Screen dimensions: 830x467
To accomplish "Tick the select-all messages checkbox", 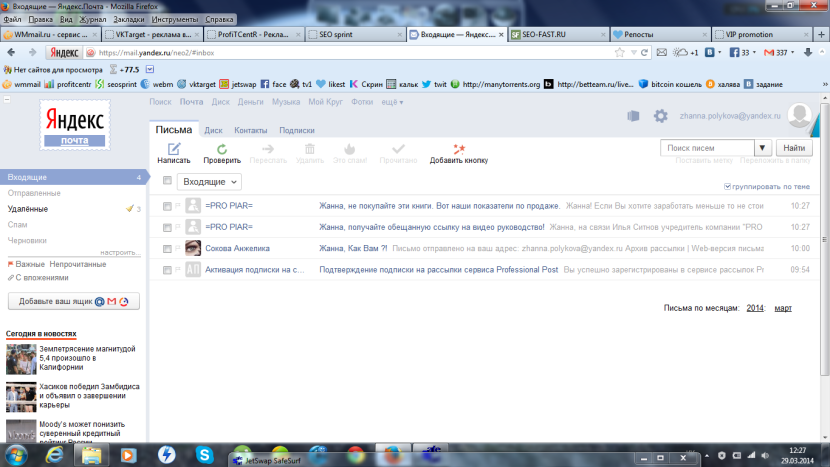I will tap(167, 181).
